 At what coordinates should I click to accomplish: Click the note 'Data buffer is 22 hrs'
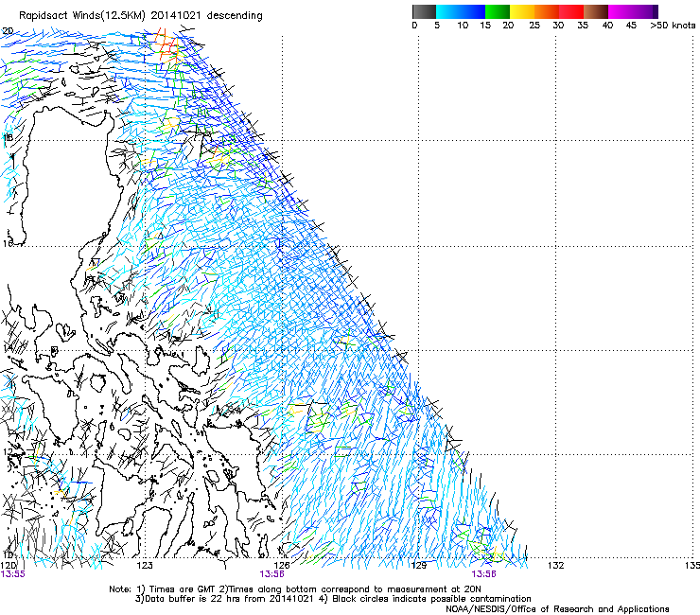click(192, 599)
